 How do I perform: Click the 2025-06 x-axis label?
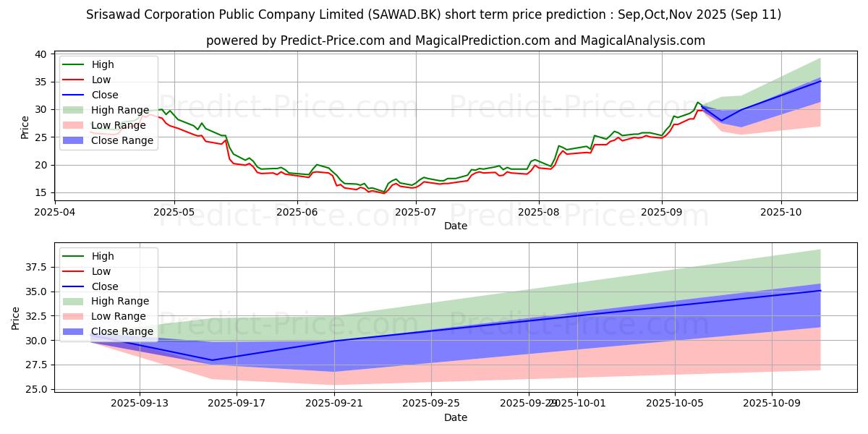point(297,213)
